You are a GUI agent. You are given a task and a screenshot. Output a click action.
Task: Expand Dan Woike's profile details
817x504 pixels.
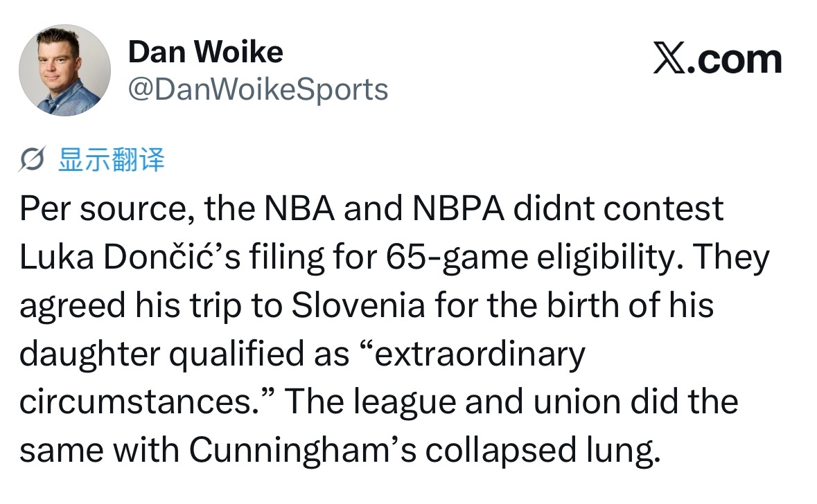tap(206, 51)
